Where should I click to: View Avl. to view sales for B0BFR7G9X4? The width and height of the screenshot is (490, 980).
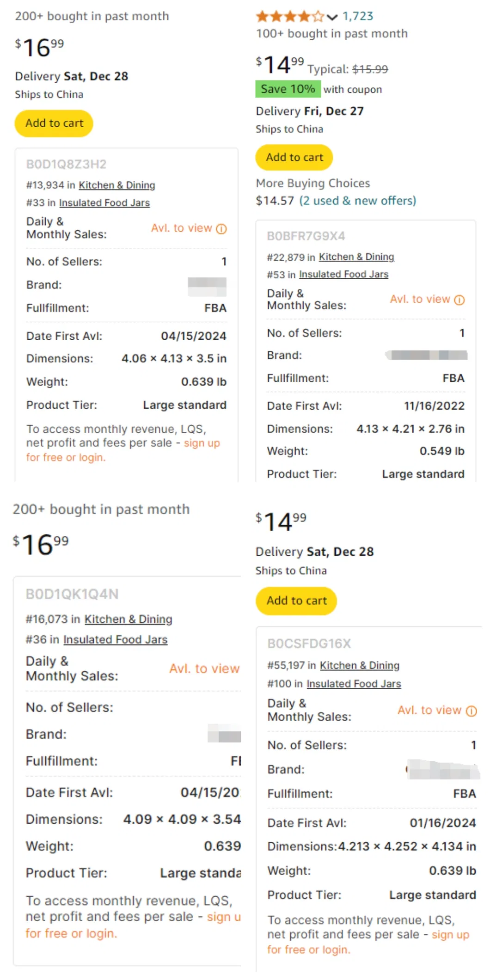tap(421, 299)
